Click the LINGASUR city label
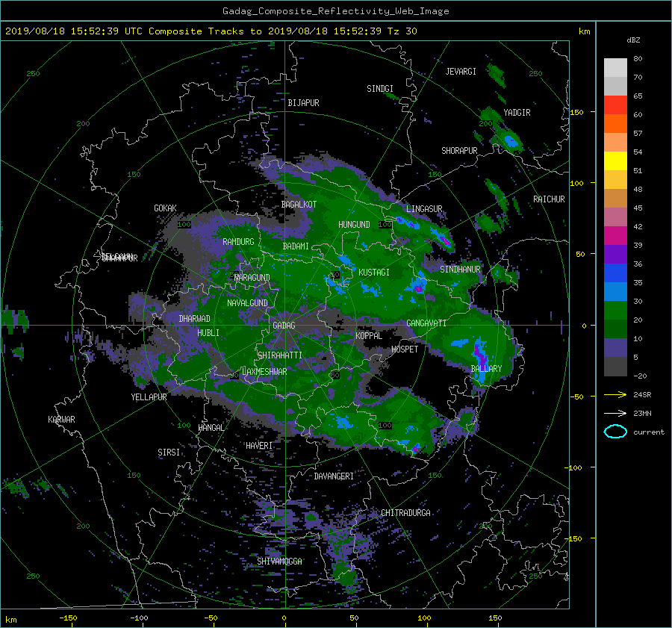672x628 pixels. pyautogui.click(x=424, y=209)
